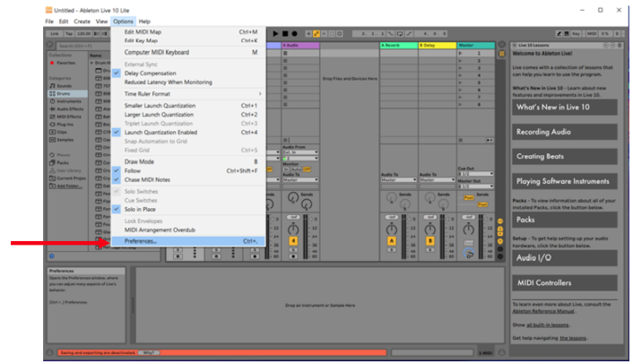The height and width of the screenshot is (364, 633).
Task: Open Audio From dropdown on Audio track
Action: 300,152
